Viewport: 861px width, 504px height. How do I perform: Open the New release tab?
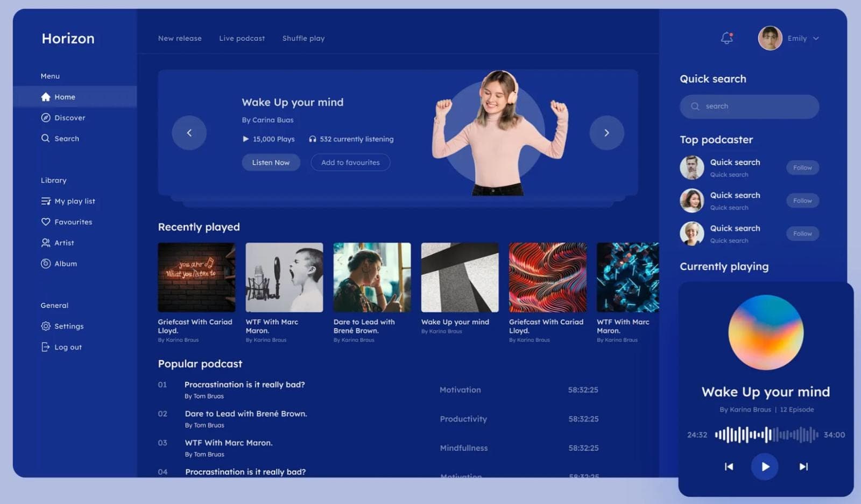click(180, 38)
